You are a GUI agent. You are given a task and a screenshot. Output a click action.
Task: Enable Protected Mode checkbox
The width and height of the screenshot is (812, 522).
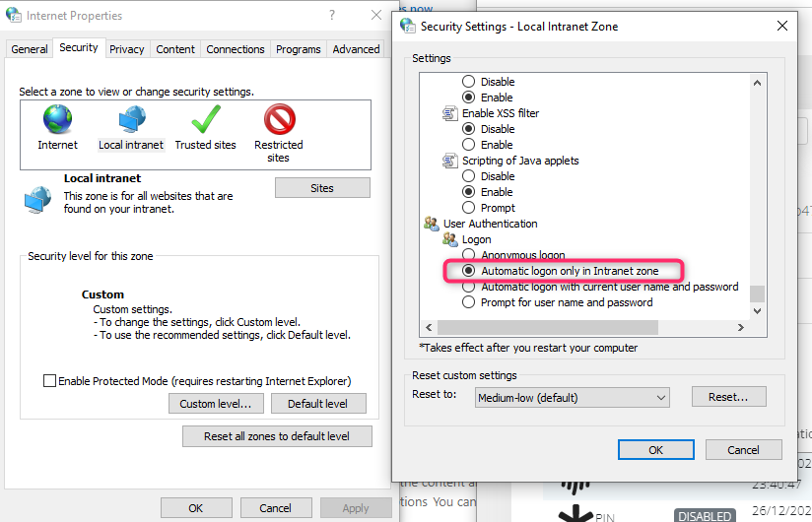[x=49, y=381]
